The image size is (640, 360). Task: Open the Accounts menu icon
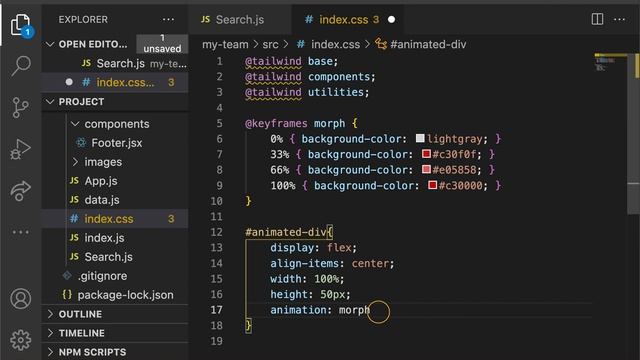coord(20,299)
